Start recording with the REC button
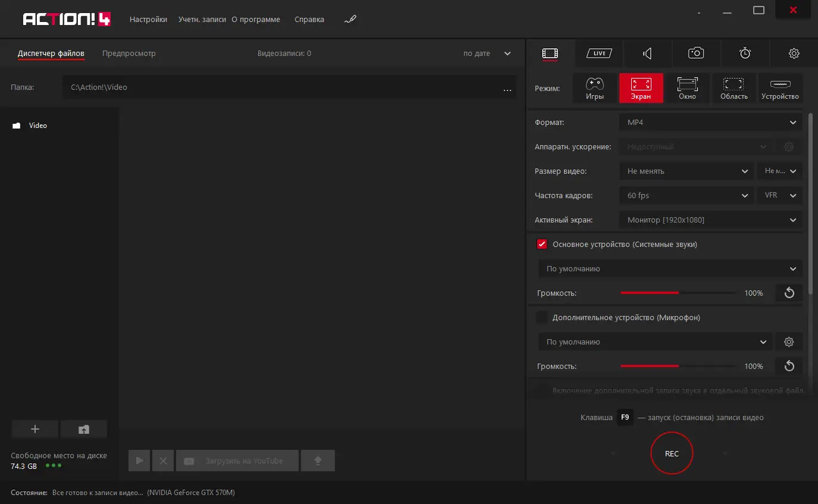Viewport: 818px width, 504px height. (x=672, y=453)
